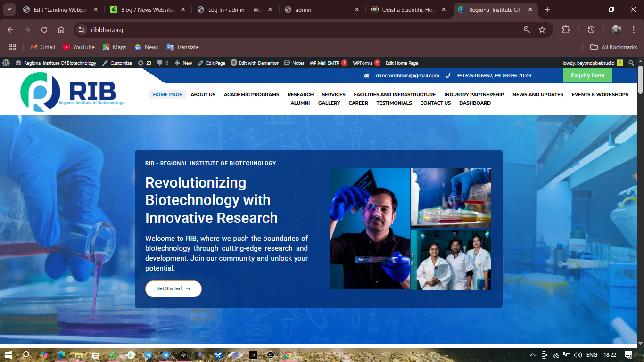Click the lab students group photo
Screen dimensions: 644x362
(451, 260)
